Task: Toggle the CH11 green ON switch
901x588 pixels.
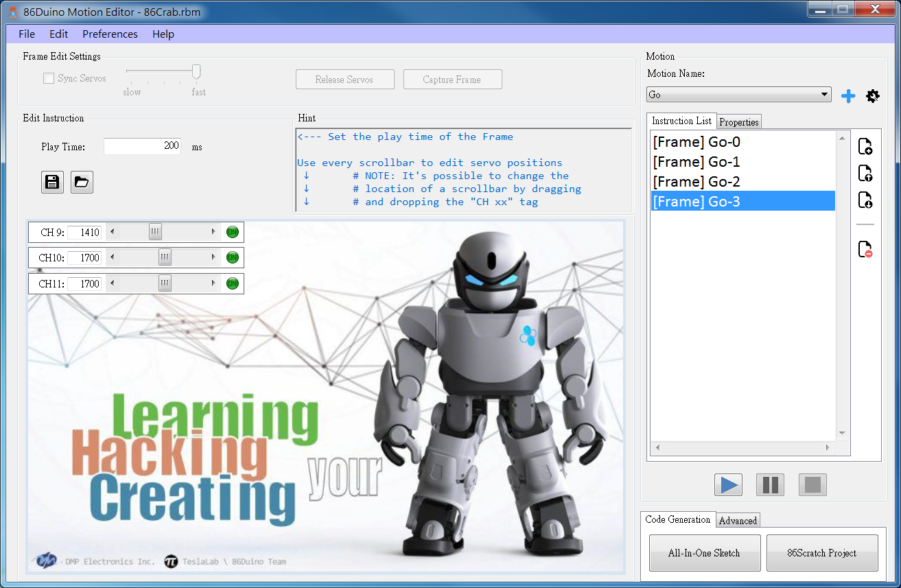Action: [232, 283]
